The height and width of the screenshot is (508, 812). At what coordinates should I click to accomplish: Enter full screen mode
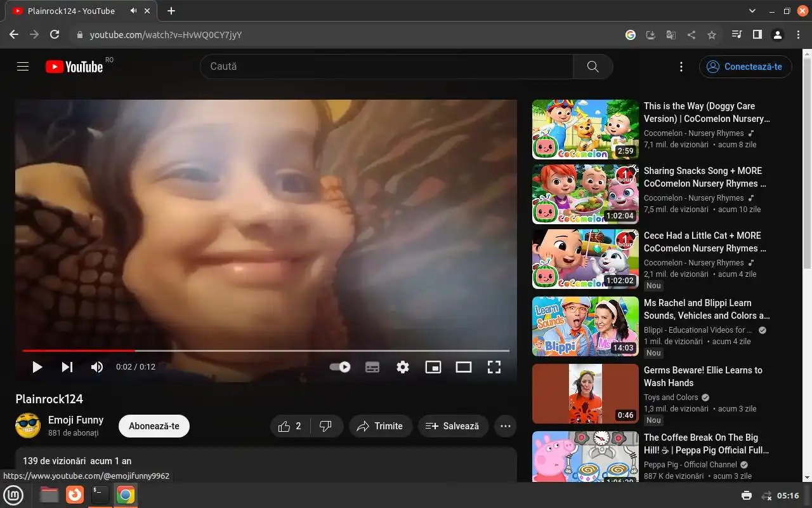pyautogui.click(x=494, y=366)
